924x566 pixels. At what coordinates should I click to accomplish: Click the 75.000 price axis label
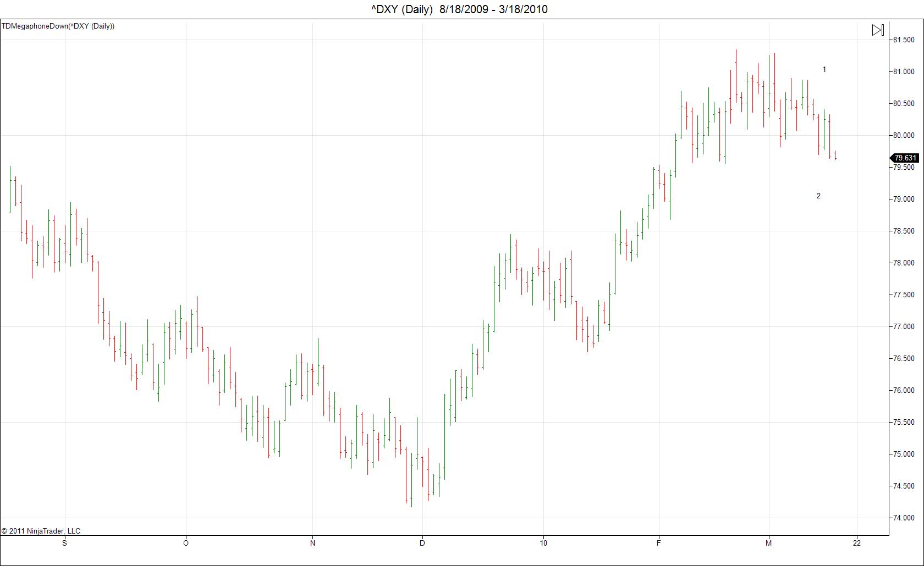click(x=904, y=454)
